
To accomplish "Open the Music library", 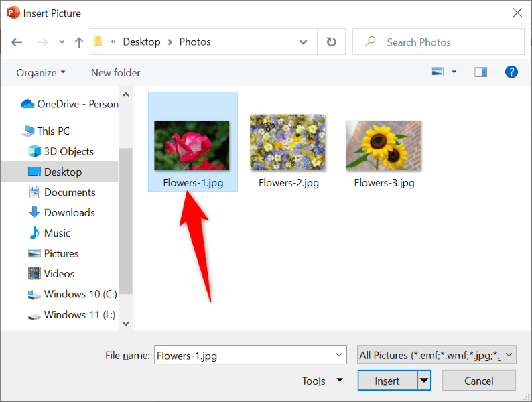I will [57, 233].
